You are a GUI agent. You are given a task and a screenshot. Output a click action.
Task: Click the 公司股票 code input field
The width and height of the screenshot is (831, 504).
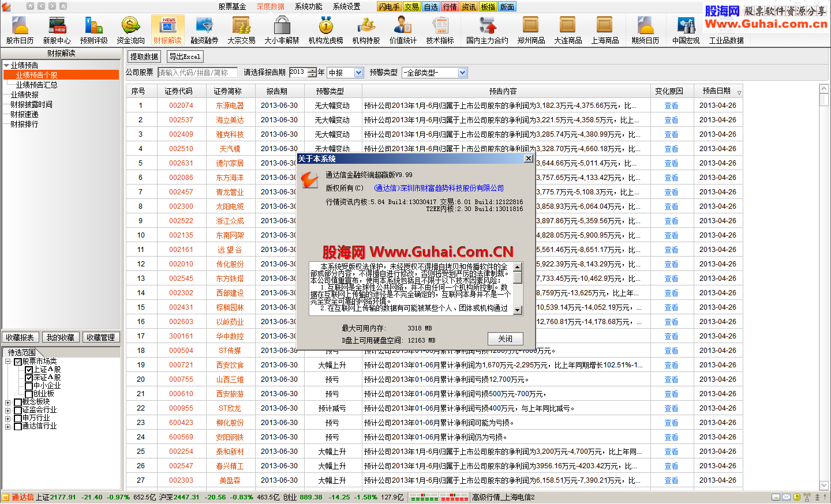pyautogui.click(x=197, y=73)
